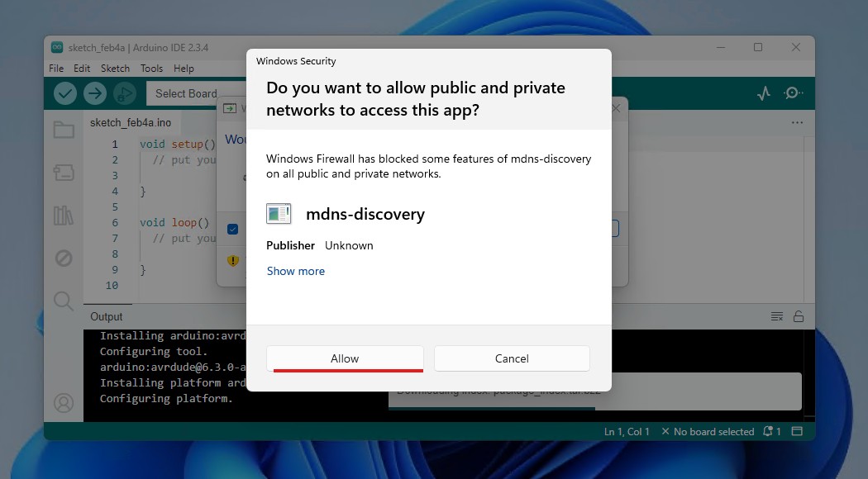Click Cancel in firewall prompt
The width and height of the screenshot is (868, 479).
click(512, 358)
